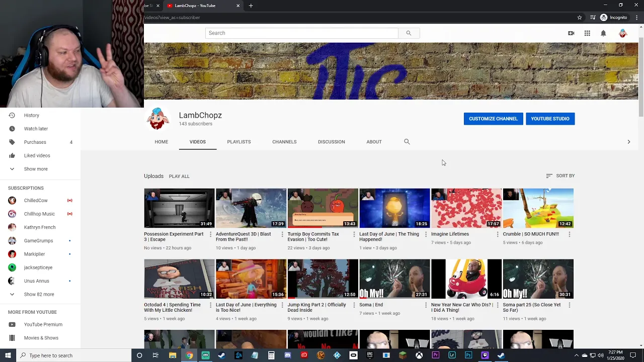Viewport: 644px width, 362px height.
Task: Open the notifications bell
Action: click(x=603, y=33)
